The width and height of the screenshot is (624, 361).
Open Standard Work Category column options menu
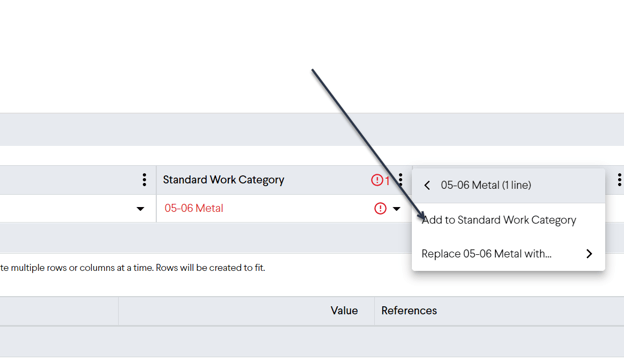(x=400, y=180)
